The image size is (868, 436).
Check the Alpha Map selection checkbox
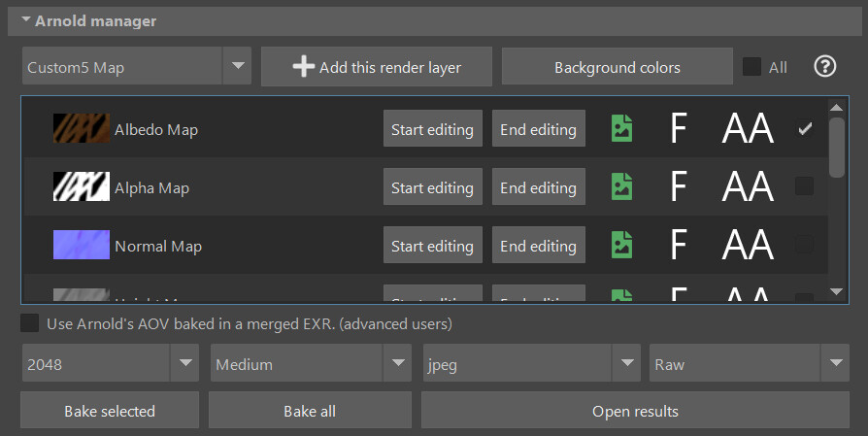point(804,186)
